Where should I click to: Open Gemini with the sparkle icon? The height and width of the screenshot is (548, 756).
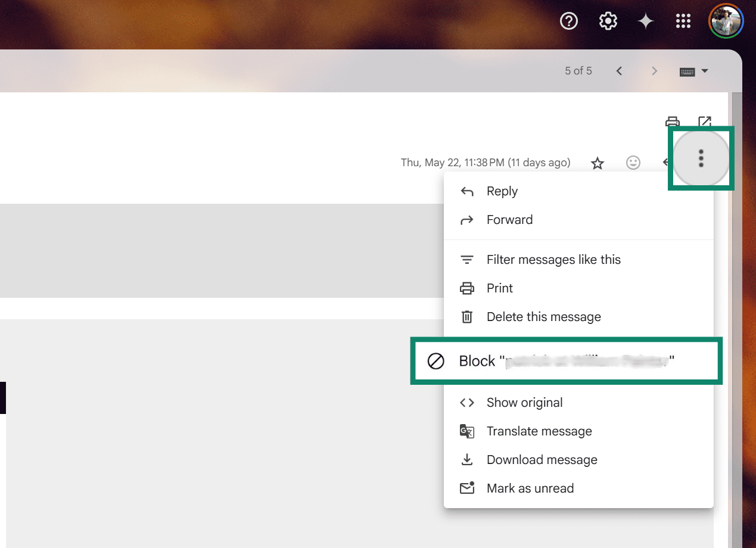pos(646,21)
